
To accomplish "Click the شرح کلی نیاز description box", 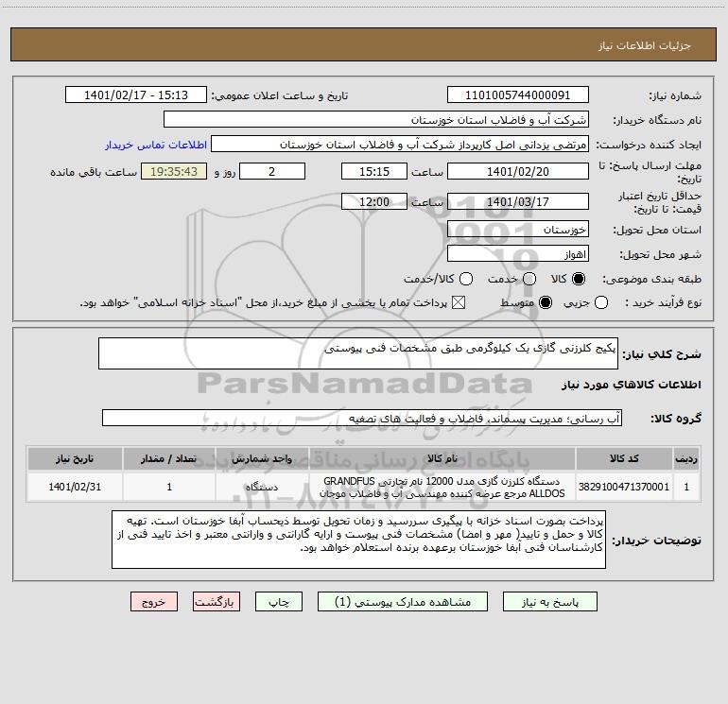I will (x=358, y=353).
